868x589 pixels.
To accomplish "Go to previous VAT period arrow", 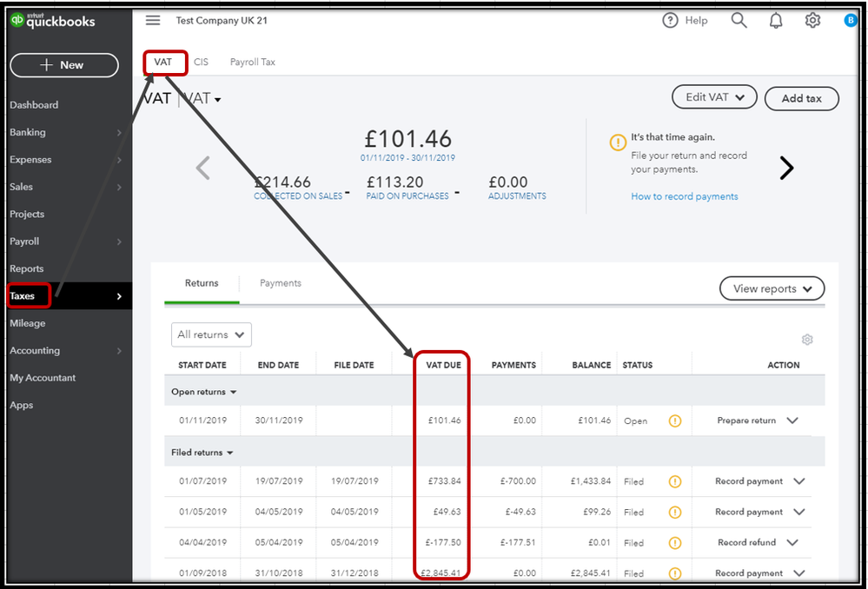I will [203, 168].
